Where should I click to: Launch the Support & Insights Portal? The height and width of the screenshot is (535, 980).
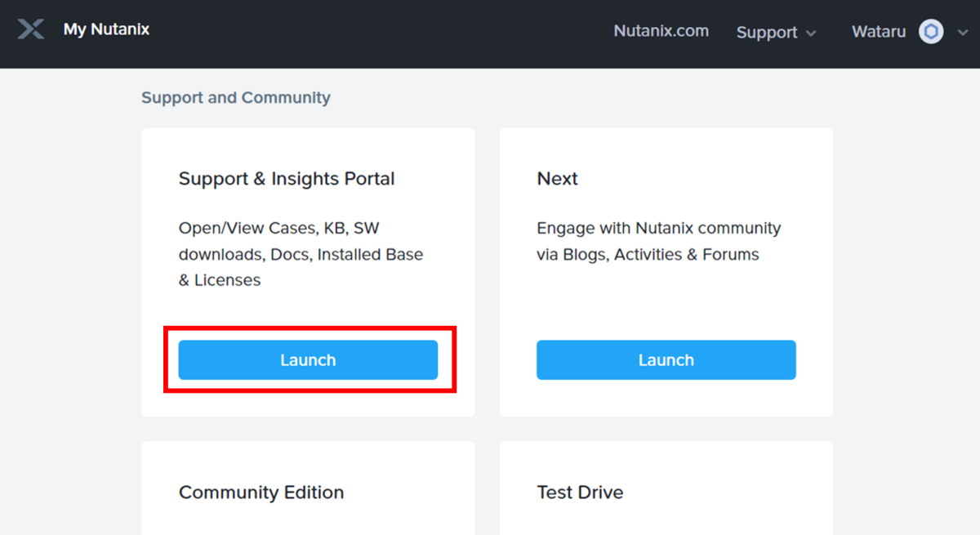(308, 360)
